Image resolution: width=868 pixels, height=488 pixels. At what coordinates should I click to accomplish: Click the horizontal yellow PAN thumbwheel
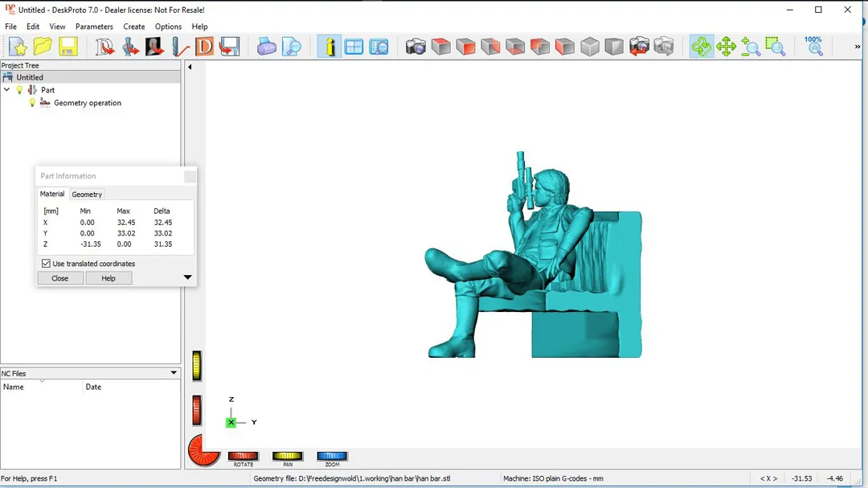(287, 456)
